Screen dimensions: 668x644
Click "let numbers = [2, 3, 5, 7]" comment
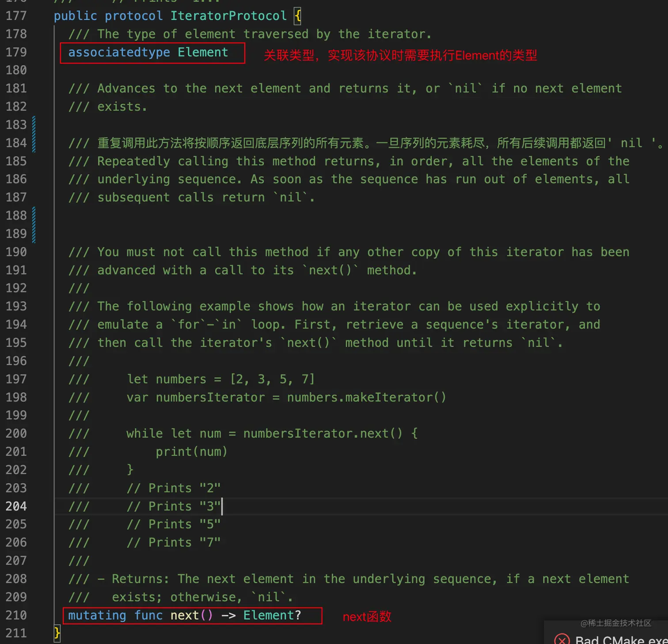pos(221,379)
